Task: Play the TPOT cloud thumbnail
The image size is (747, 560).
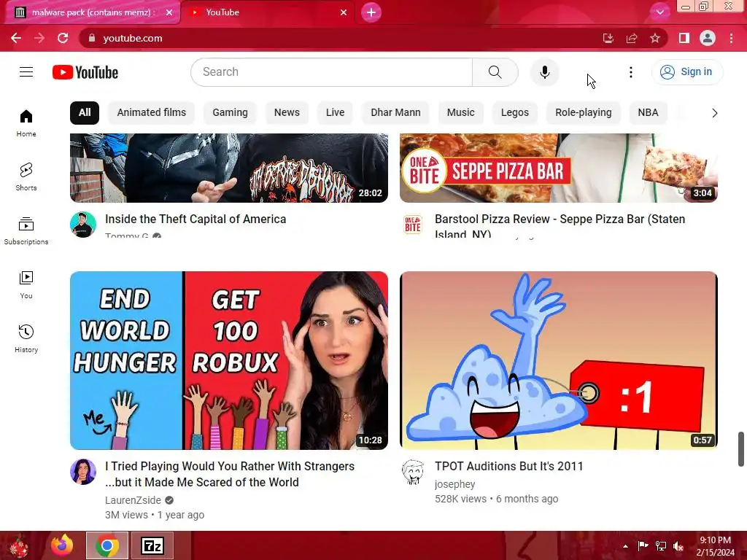Action: coord(558,360)
